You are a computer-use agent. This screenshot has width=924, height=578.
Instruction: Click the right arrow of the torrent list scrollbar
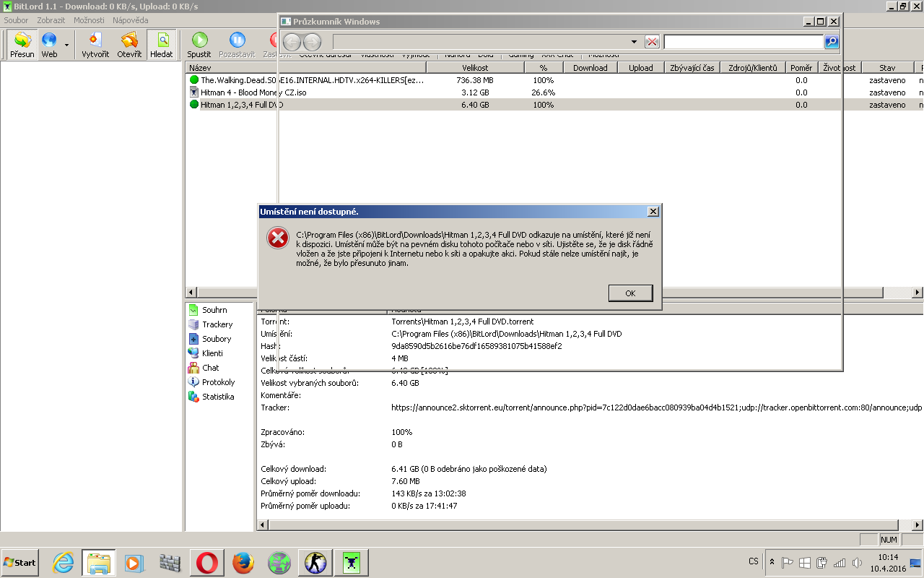coord(918,293)
